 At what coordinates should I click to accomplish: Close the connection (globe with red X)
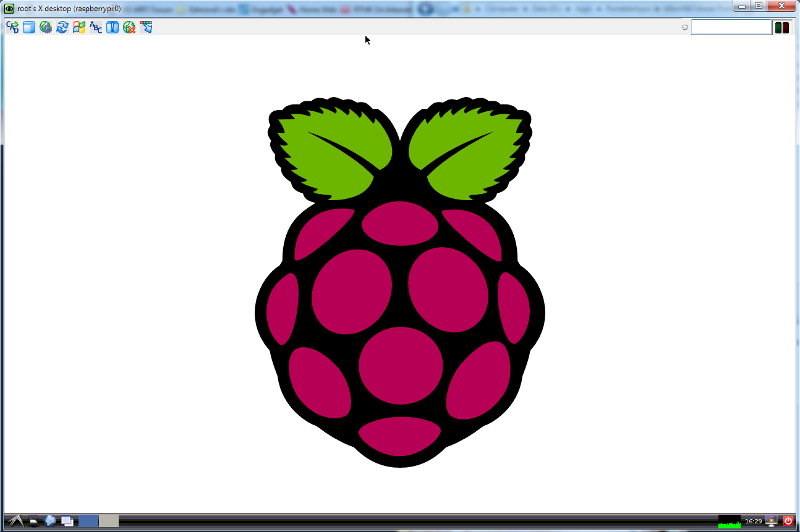[129, 27]
